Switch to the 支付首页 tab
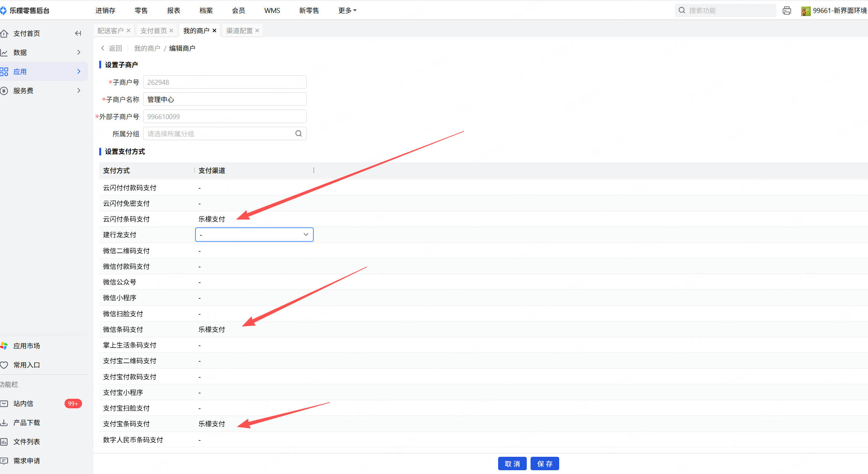The height and width of the screenshot is (474, 868). pyautogui.click(x=153, y=31)
